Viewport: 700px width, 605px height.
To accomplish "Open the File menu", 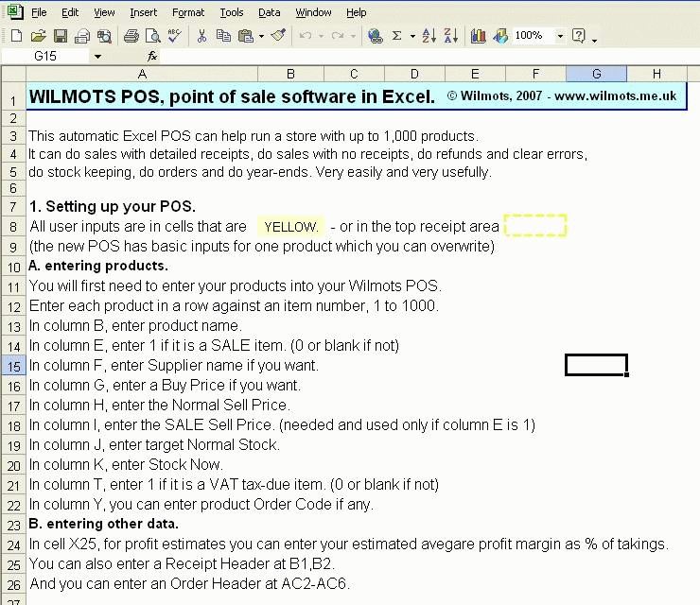I will (x=39, y=12).
